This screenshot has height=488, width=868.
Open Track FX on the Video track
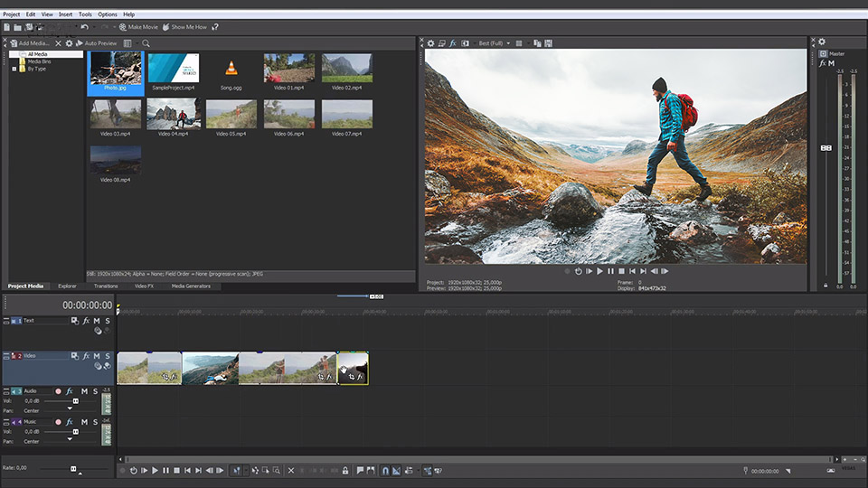[86, 356]
